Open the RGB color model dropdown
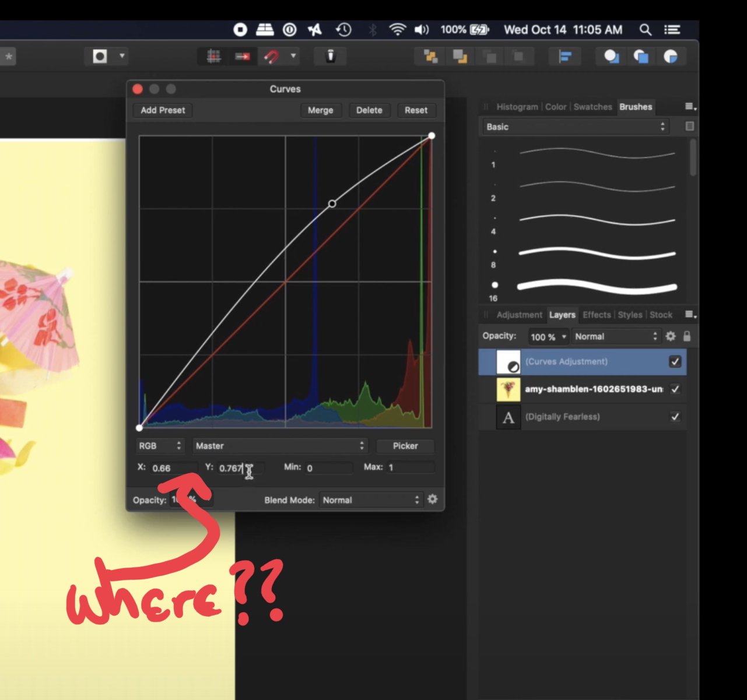747x700 pixels. coord(160,446)
